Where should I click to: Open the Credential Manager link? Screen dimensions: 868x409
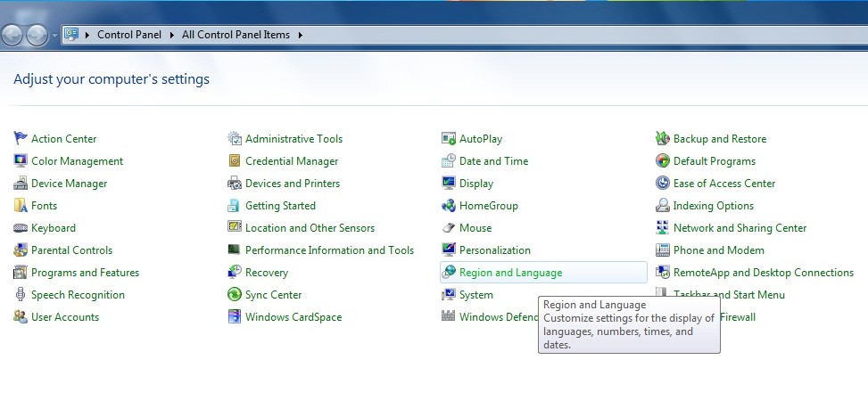pyautogui.click(x=292, y=161)
